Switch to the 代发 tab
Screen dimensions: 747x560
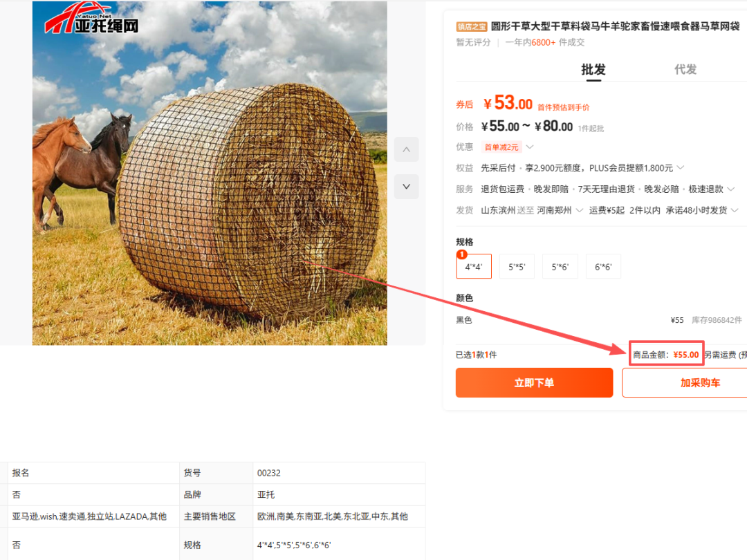685,70
